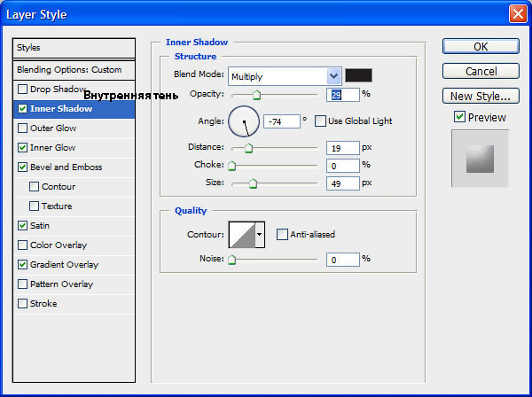
Task: Open the Contour picker dropdown arrow
Action: (260, 235)
